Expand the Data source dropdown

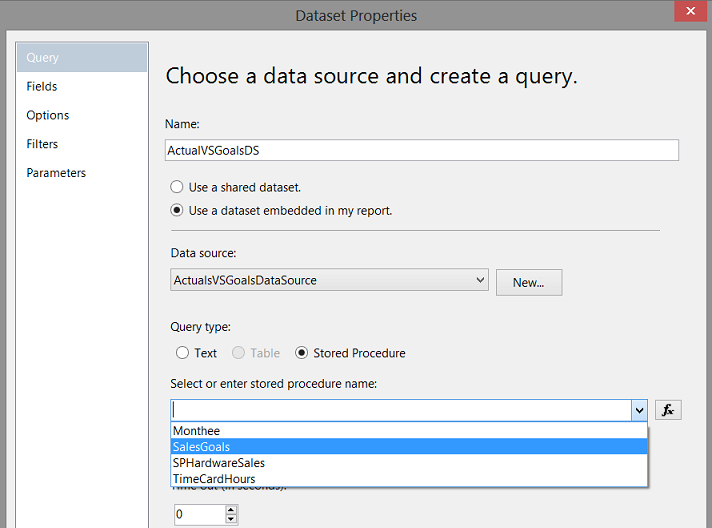click(x=479, y=281)
